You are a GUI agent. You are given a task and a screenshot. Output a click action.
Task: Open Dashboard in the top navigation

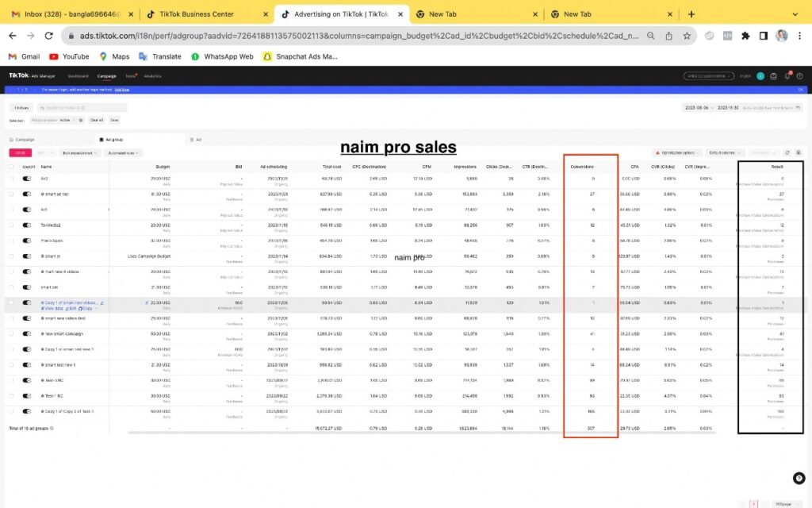tap(78, 76)
